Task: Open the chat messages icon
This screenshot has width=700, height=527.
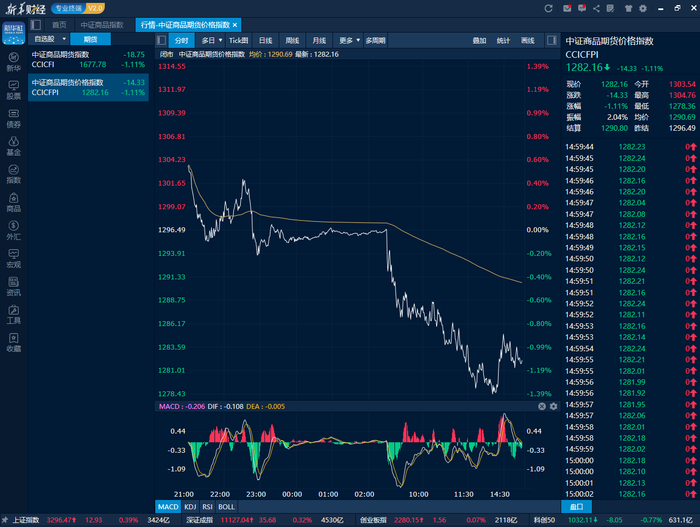Action: point(582,8)
